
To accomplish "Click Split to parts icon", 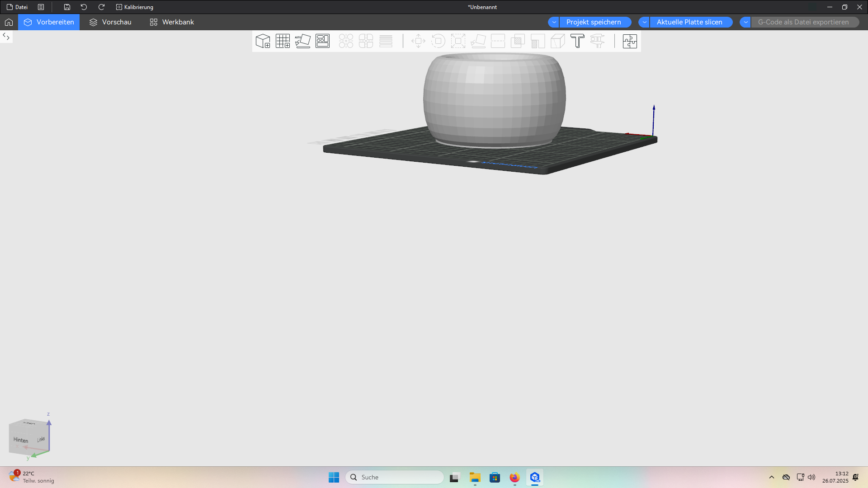I will 366,41.
